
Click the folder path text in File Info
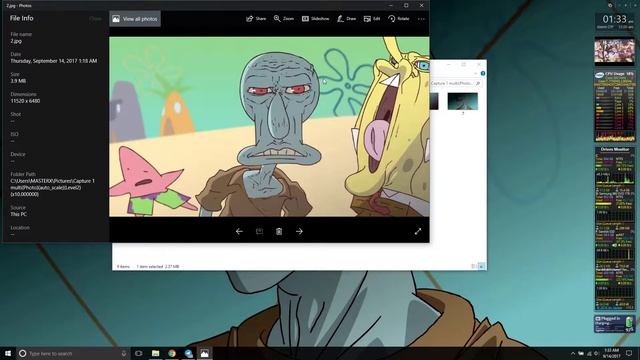pyautogui.click(x=53, y=187)
